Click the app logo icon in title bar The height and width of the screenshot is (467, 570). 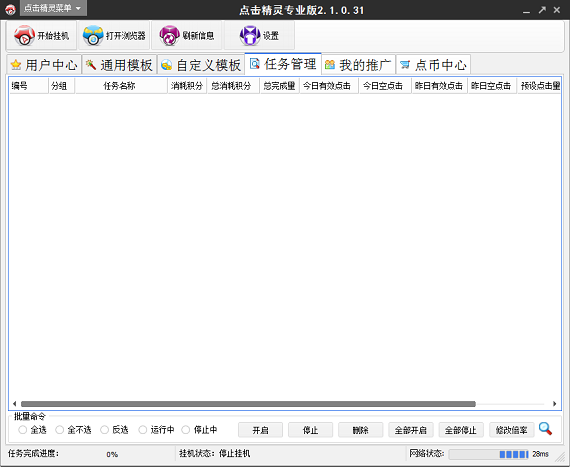[10, 10]
